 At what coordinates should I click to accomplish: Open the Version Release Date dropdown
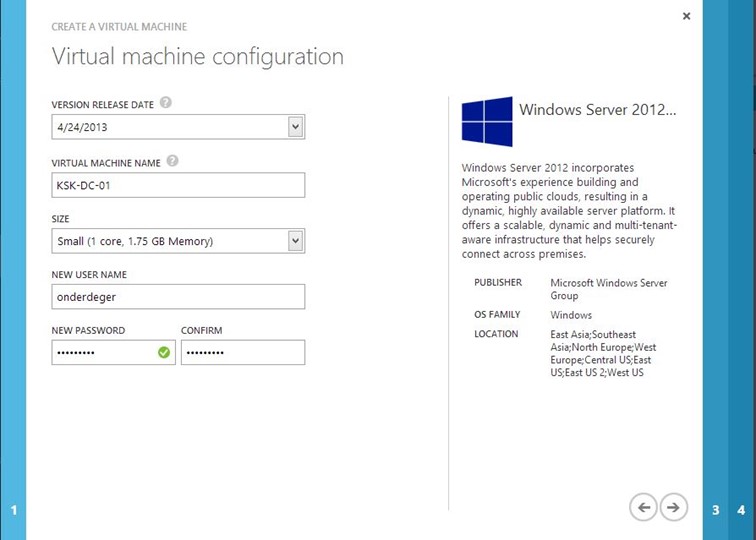click(296, 127)
